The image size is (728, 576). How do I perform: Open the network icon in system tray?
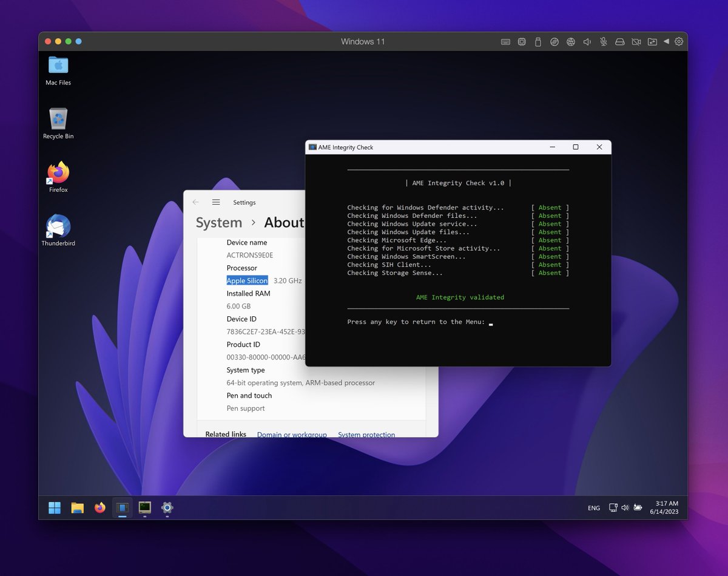[613, 508]
